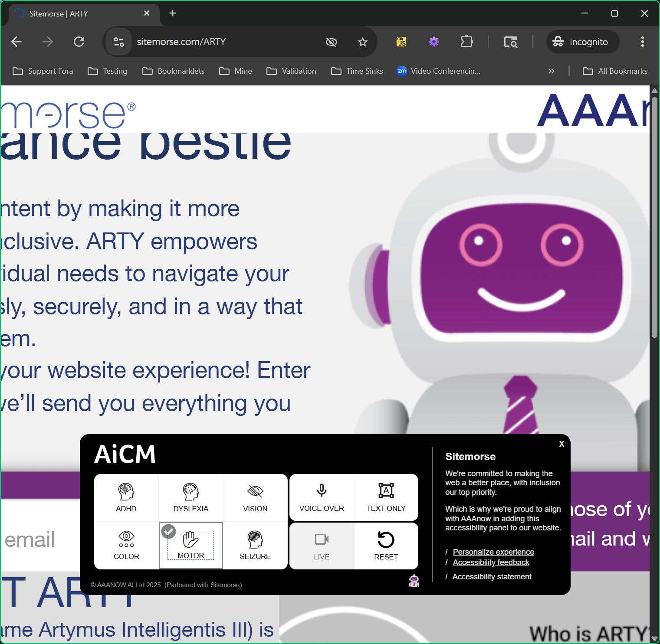Open the tab search screen icon
The image size is (660, 644).
click(511, 42)
